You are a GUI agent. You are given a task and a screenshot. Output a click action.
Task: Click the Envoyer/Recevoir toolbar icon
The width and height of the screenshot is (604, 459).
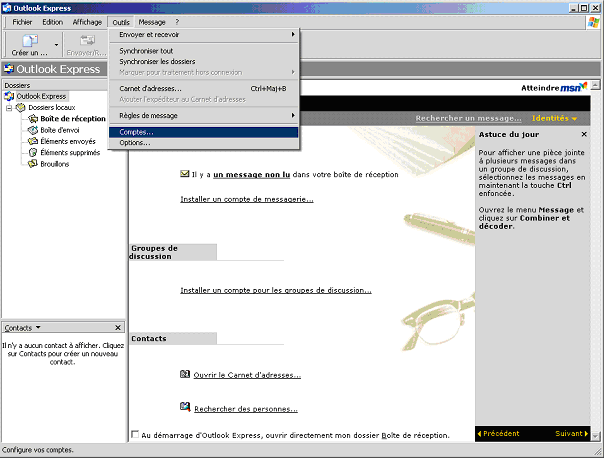click(87, 40)
